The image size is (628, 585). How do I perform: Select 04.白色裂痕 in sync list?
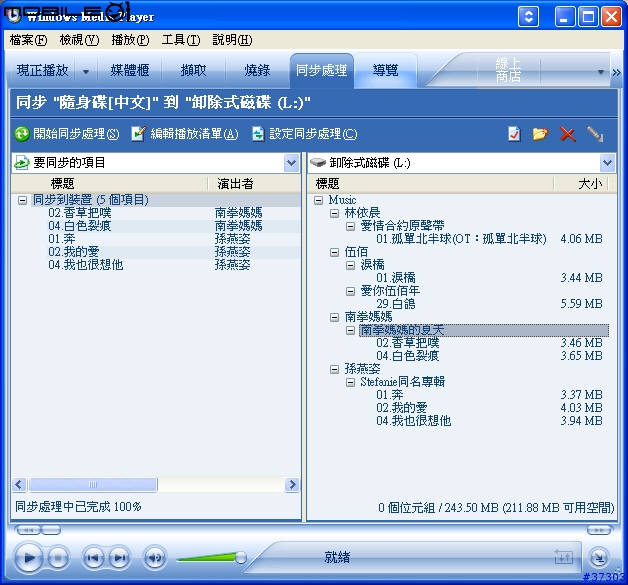point(80,226)
